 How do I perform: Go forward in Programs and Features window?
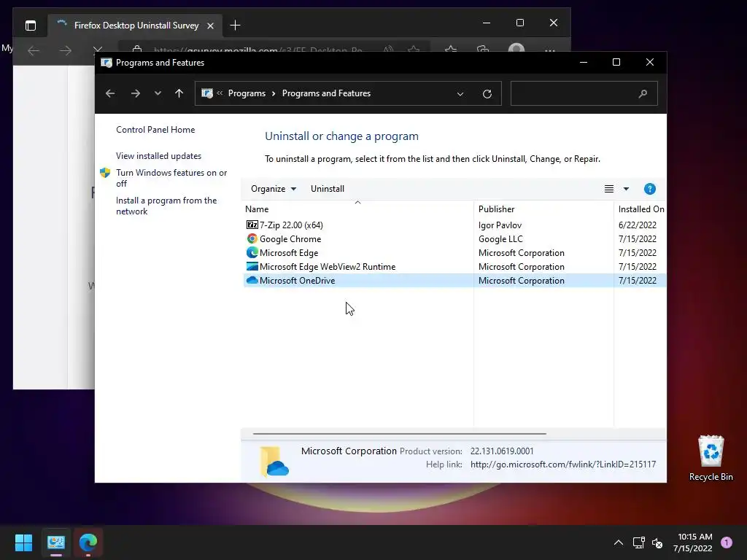point(135,93)
